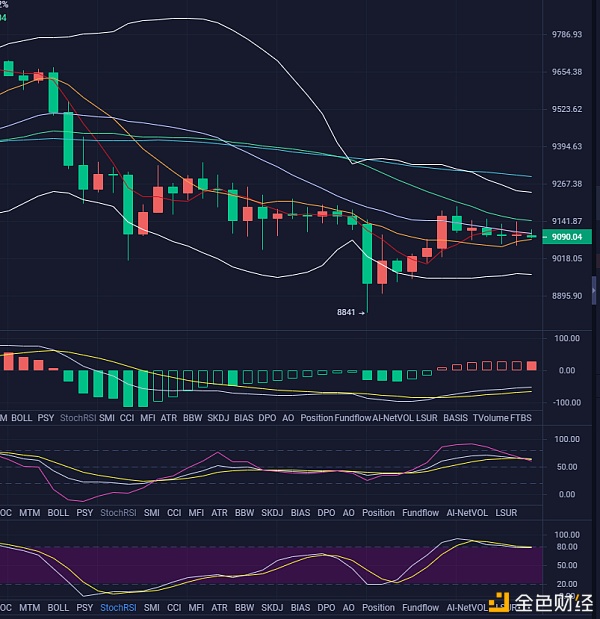Select BBW in the top indicator row
Image resolution: width=600 pixels, height=619 pixels.
[x=192, y=418]
